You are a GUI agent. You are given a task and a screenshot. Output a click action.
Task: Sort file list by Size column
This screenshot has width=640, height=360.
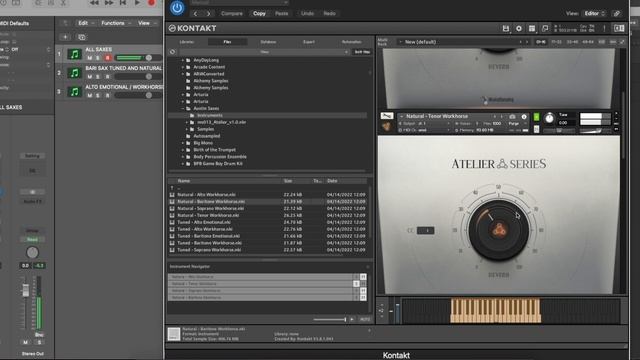coord(288,181)
